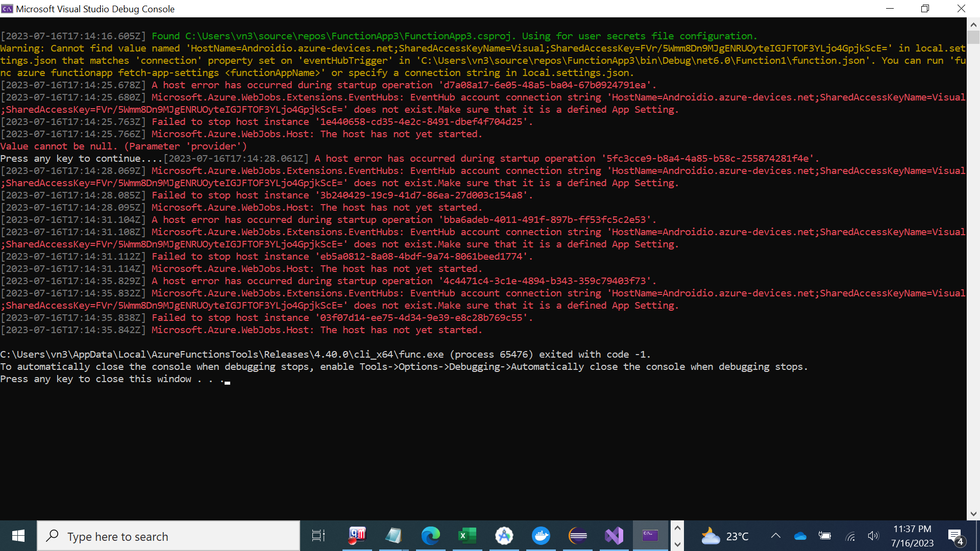The height and width of the screenshot is (551, 980).
Task: Open the App Store-style app on taskbar
Action: point(504,536)
